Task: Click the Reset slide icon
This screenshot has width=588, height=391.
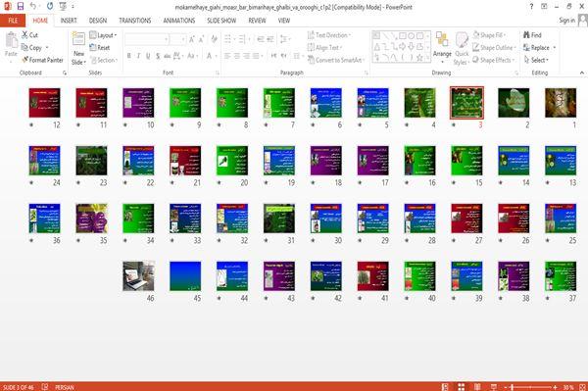Action: 93,47
